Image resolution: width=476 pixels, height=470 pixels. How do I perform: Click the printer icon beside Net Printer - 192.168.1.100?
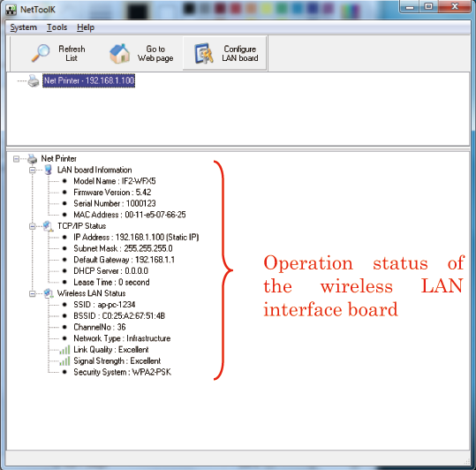point(34,80)
